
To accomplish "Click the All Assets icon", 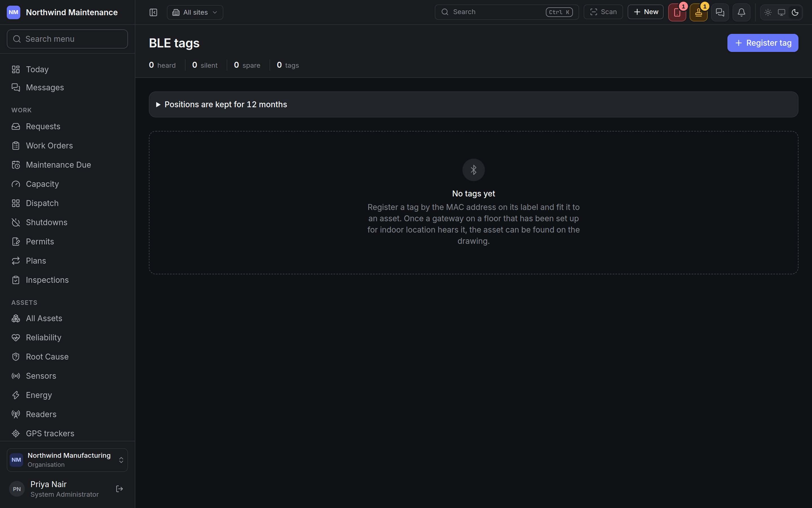I will (16, 319).
